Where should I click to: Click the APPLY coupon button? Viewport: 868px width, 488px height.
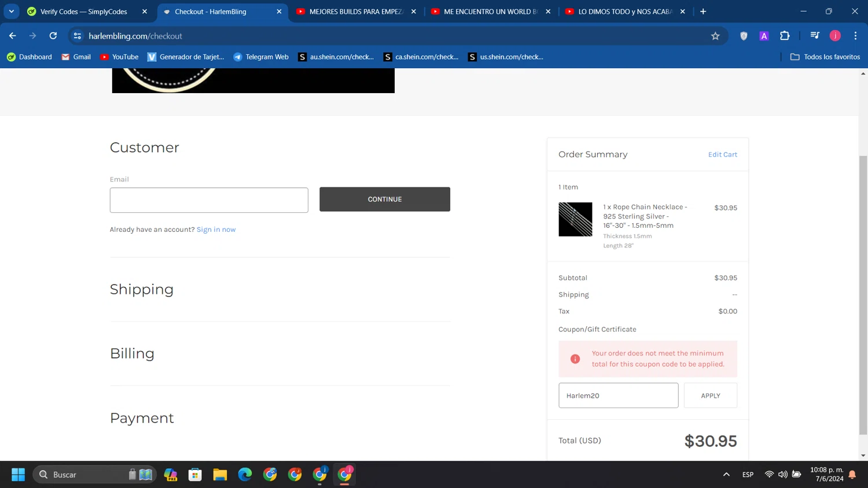point(711,395)
